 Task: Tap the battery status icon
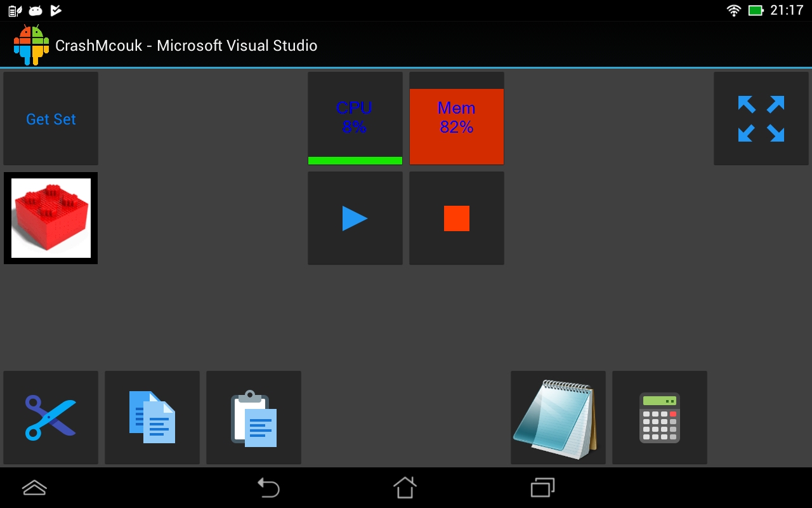(756, 10)
